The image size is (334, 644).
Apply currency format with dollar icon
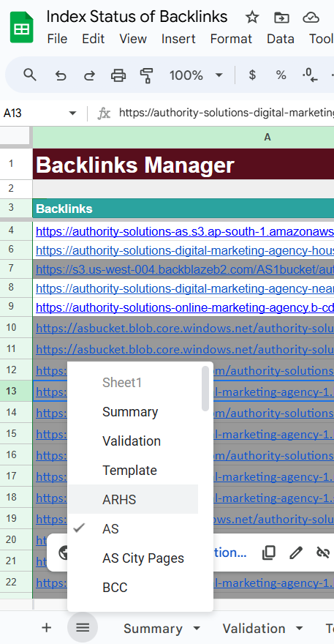(252, 75)
